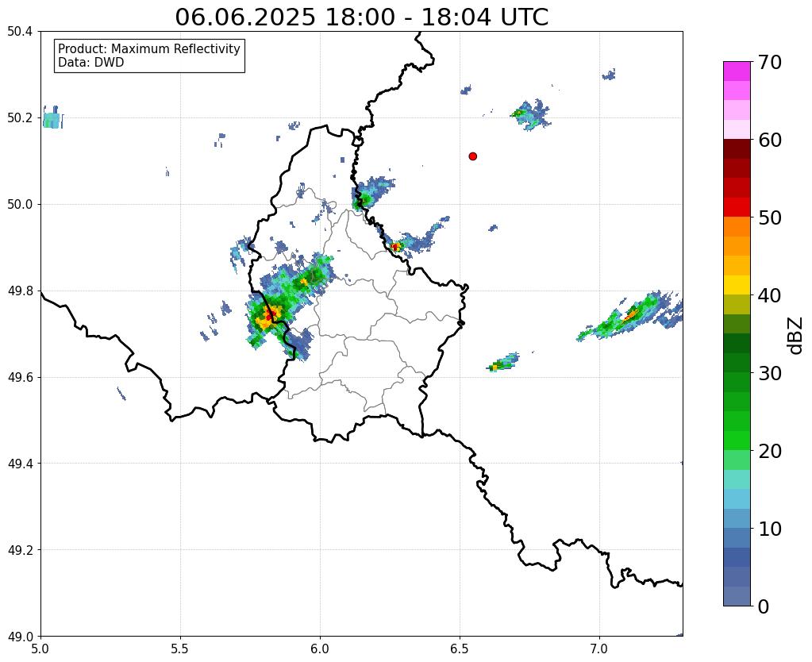
Task: Click longitude tick label 6.5
Action: (x=460, y=649)
